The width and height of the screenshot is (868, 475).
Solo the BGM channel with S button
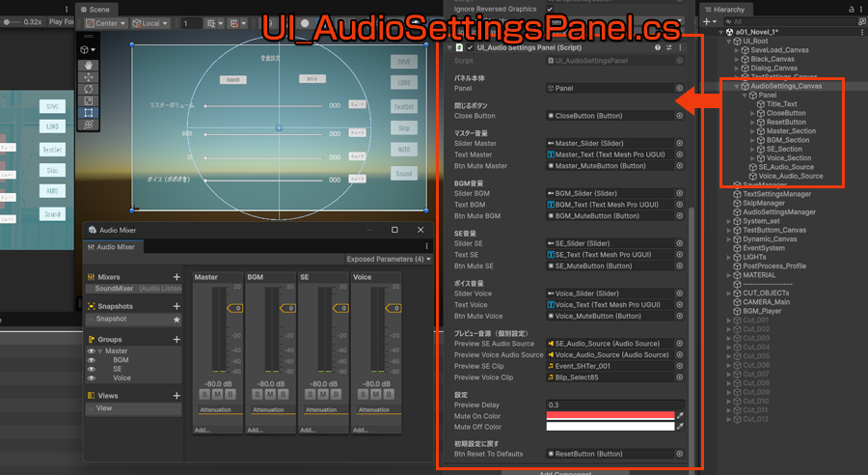pos(257,394)
